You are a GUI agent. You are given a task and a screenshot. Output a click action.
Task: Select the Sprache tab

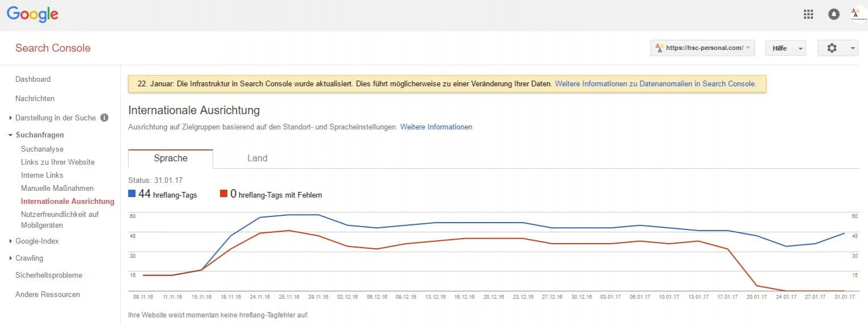pos(171,158)
